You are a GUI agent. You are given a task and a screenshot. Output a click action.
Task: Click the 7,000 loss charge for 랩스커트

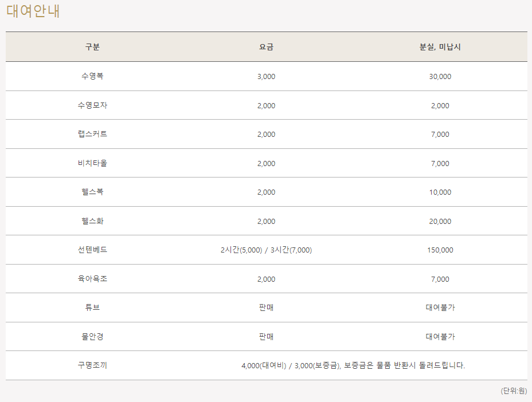coord(440,134)
